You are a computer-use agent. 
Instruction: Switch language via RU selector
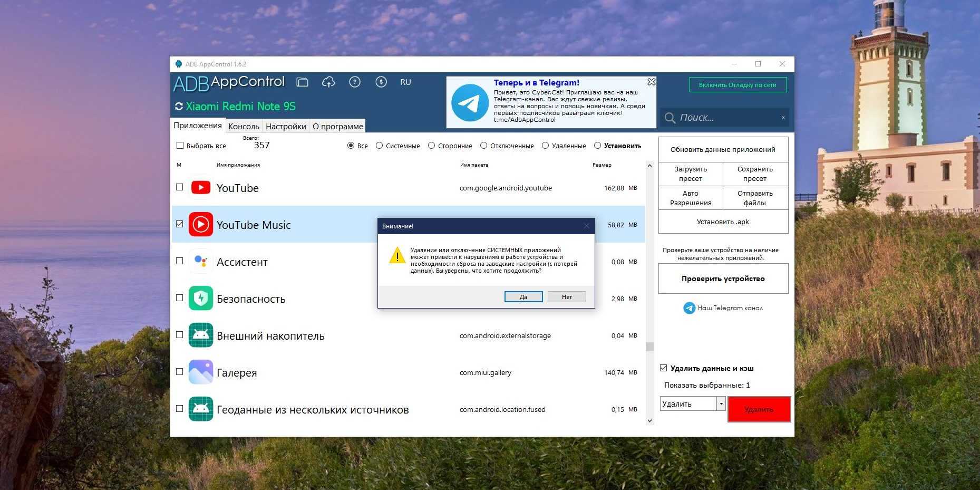(405, 82)
